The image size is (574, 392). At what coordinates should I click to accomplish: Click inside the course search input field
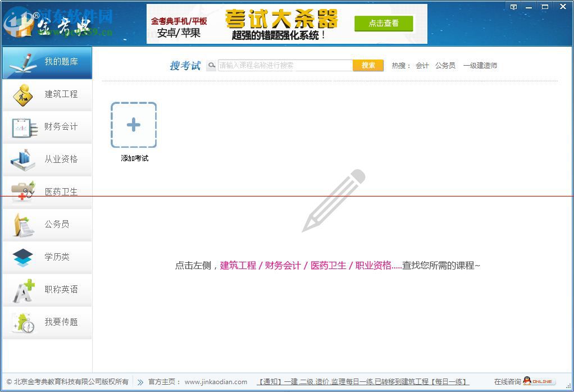click(284, 65)
